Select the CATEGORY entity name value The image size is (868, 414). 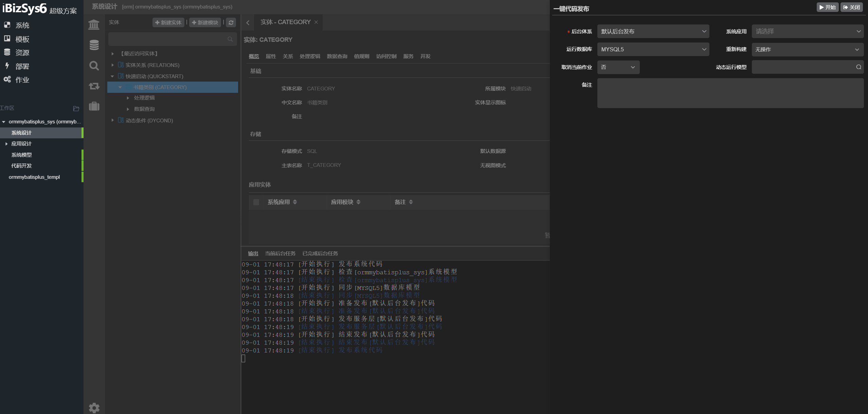click(x=321, y=89)
